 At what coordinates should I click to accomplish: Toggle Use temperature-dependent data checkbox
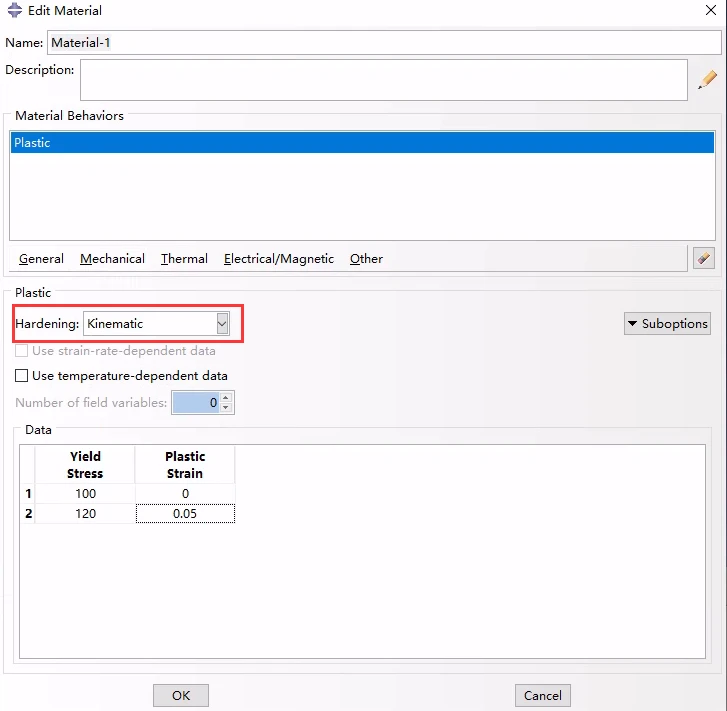[21, 375]
